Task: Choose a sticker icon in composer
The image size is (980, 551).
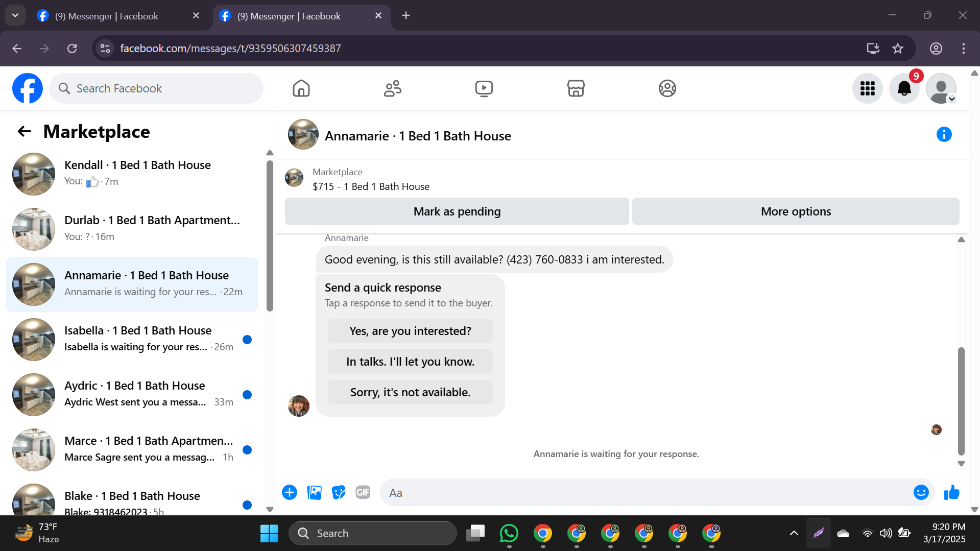Action: point(339,492)
